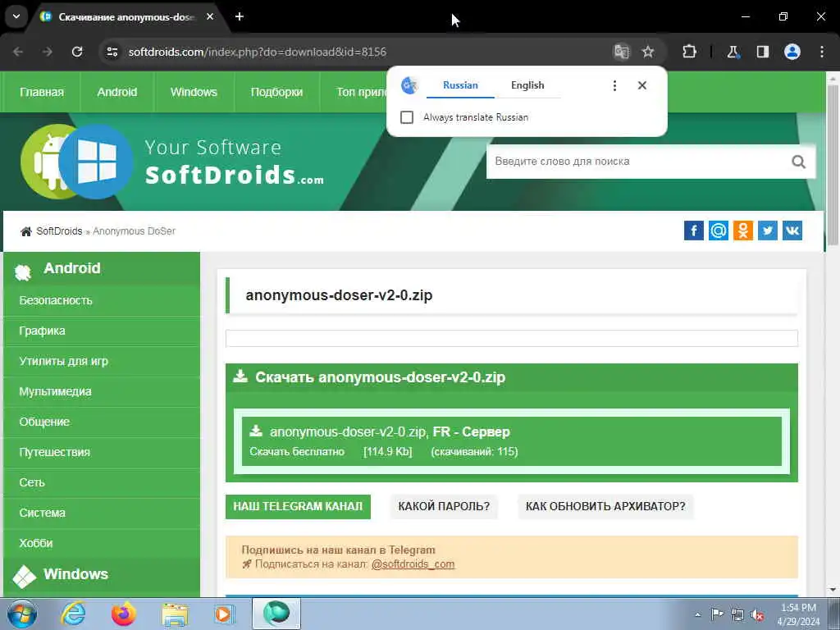This screenshot has width=840, height=630.
Task: Open @softdroids_com Telegram link
Action: tap(413, 564)
